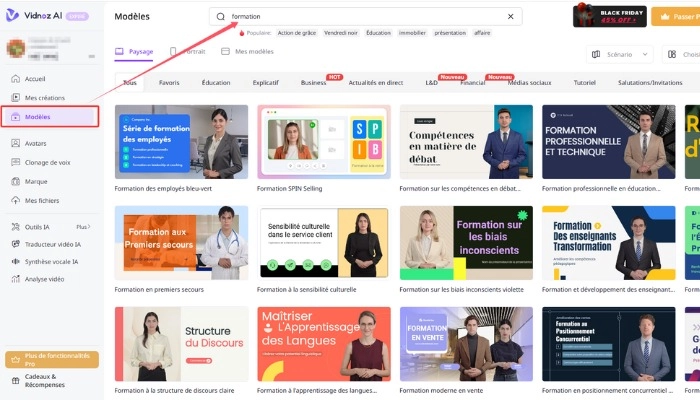Open the Avatars section icon
The image size is (700, 400).
(x=16, y=143)
